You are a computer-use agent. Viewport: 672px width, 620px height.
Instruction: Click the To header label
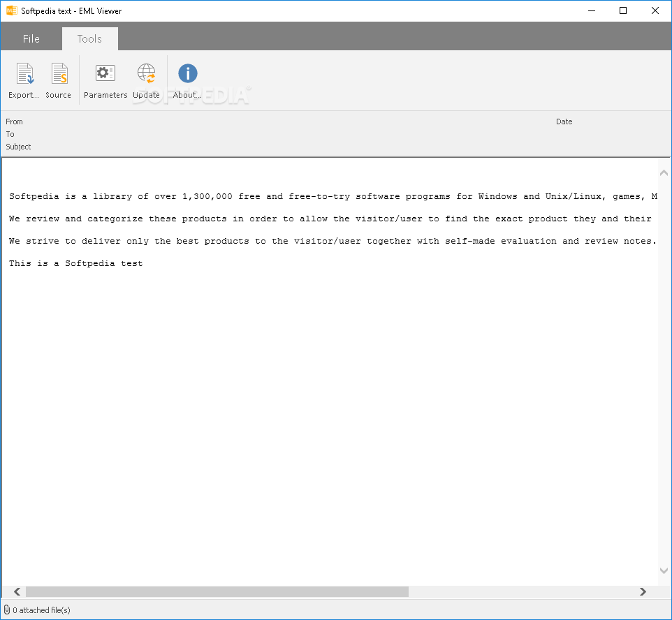click(10, 134)
